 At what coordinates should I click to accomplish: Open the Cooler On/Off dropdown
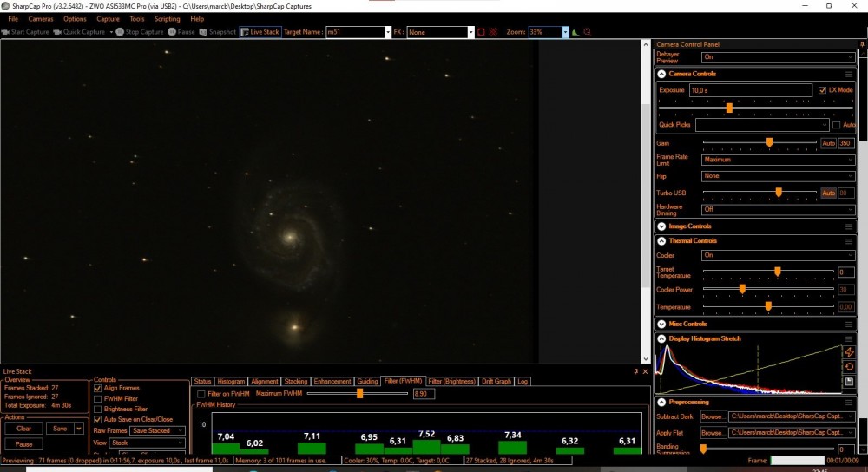(778, 256)
